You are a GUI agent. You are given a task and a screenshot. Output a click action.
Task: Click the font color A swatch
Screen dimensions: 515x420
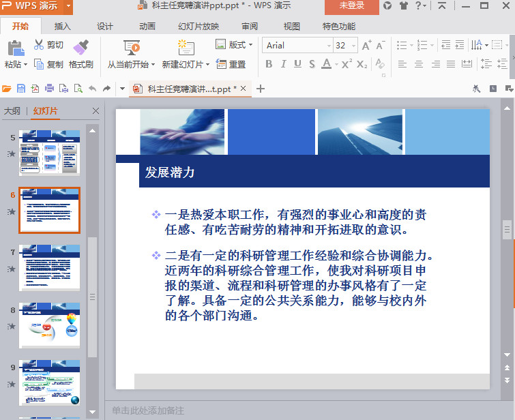pos(326,64)
